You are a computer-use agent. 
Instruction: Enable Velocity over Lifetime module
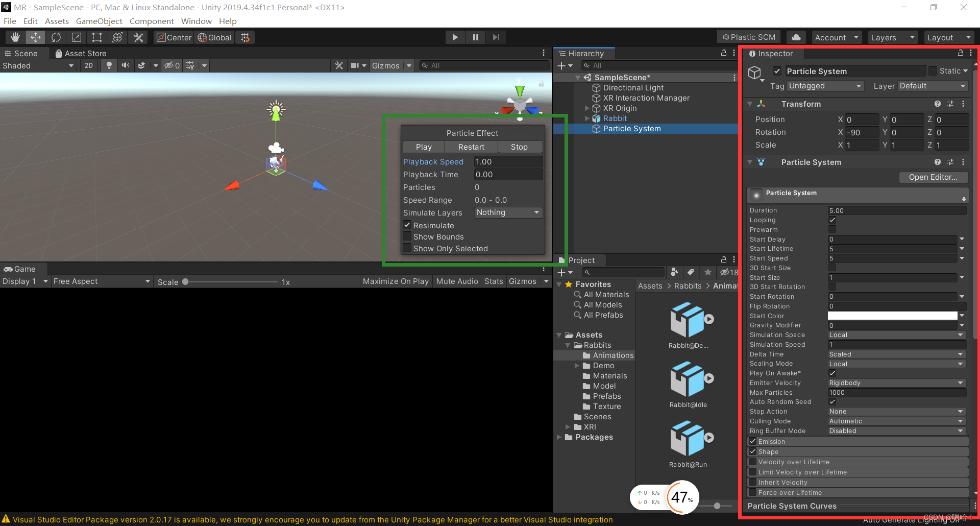752,462
